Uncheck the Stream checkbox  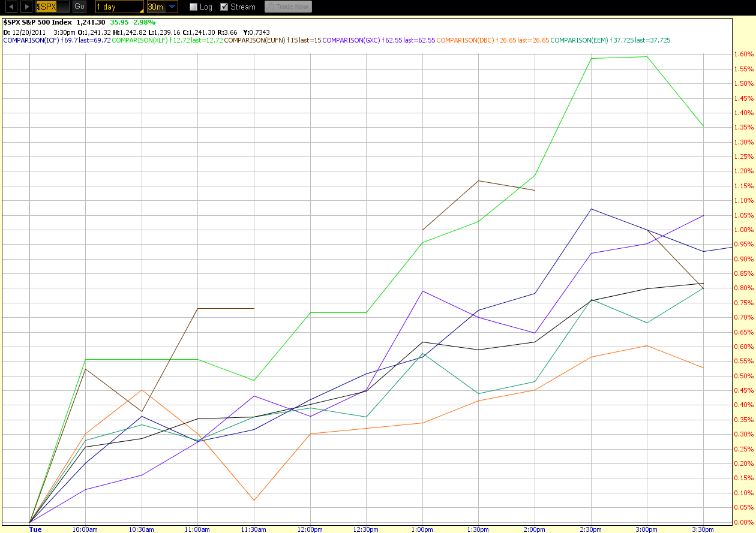(224, 7)
